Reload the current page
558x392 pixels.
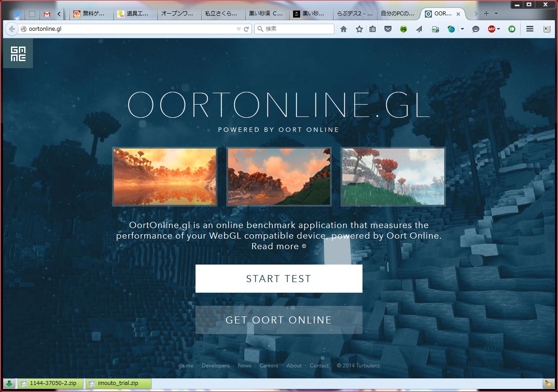point(246,29)
